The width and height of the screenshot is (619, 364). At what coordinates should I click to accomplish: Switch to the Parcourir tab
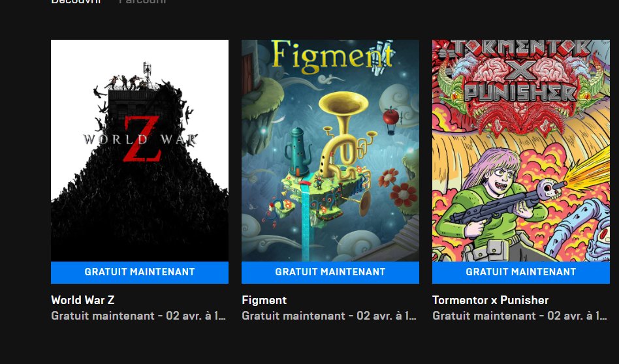click(142, 1)
